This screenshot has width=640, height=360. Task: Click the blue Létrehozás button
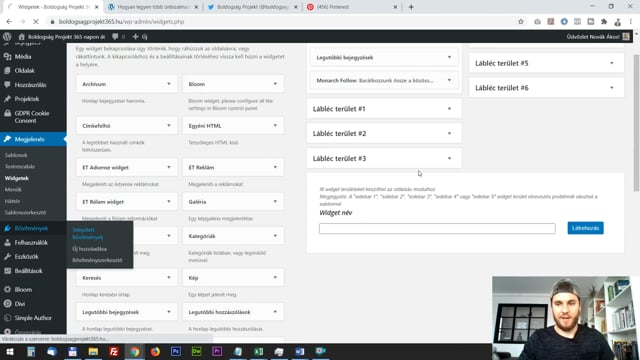[585, 228]
